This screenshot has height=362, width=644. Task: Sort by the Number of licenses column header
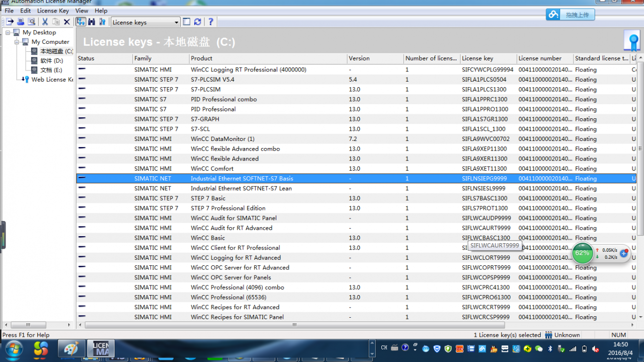coord(432,58)
